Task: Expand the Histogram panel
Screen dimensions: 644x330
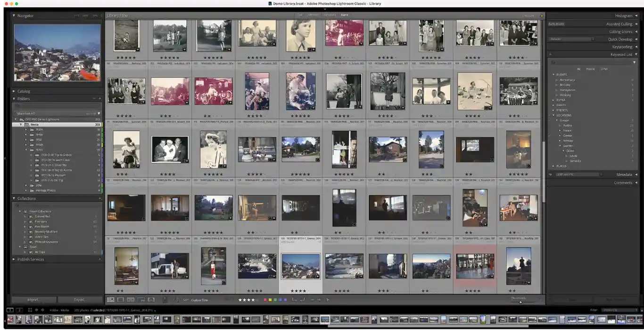Action: tap(636, 16)
